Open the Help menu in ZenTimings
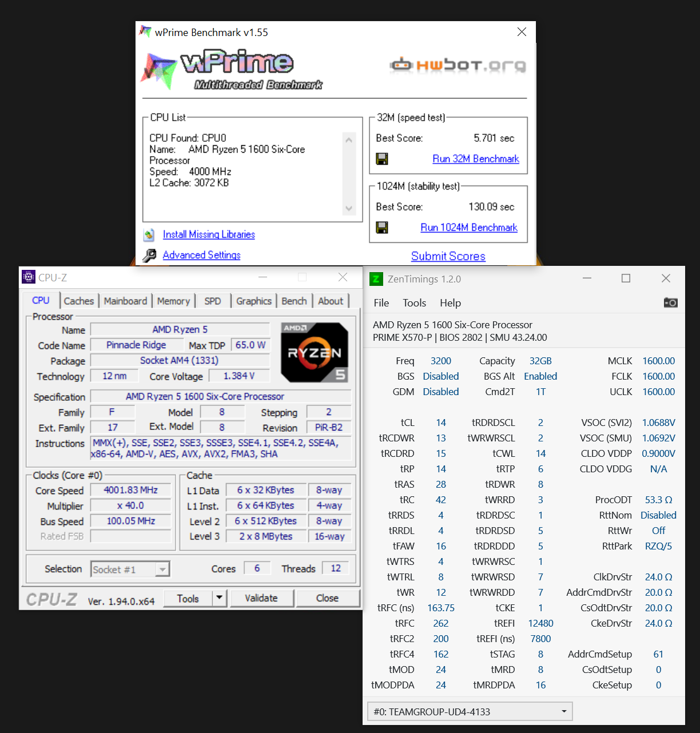Image resolution: width=700 pixels, height=733 pixels. [450, 303]
